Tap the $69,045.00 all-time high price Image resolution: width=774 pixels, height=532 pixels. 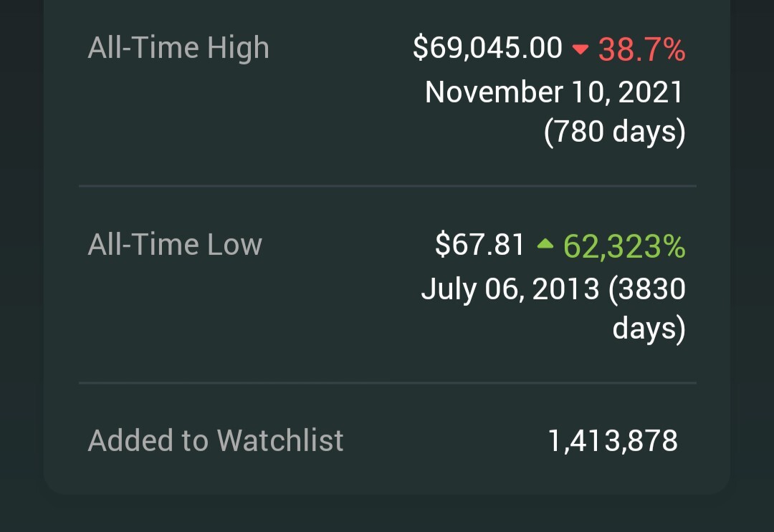point(488,48)
